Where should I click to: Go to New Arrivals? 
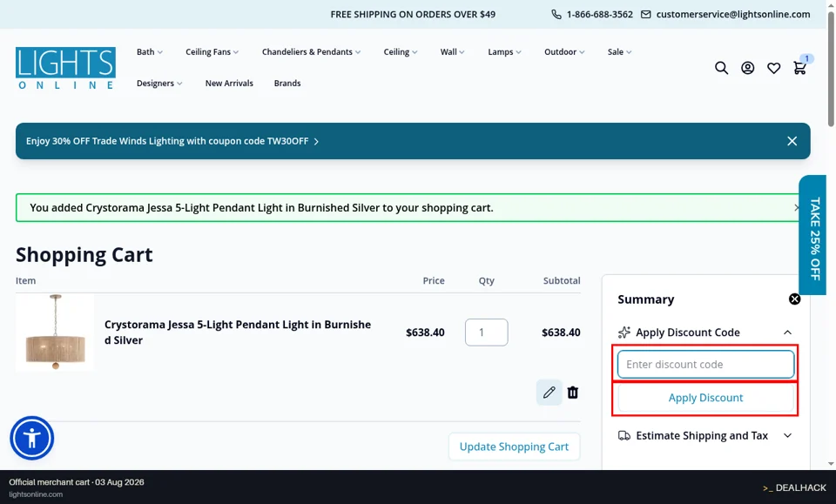click(x=229, y=83)
